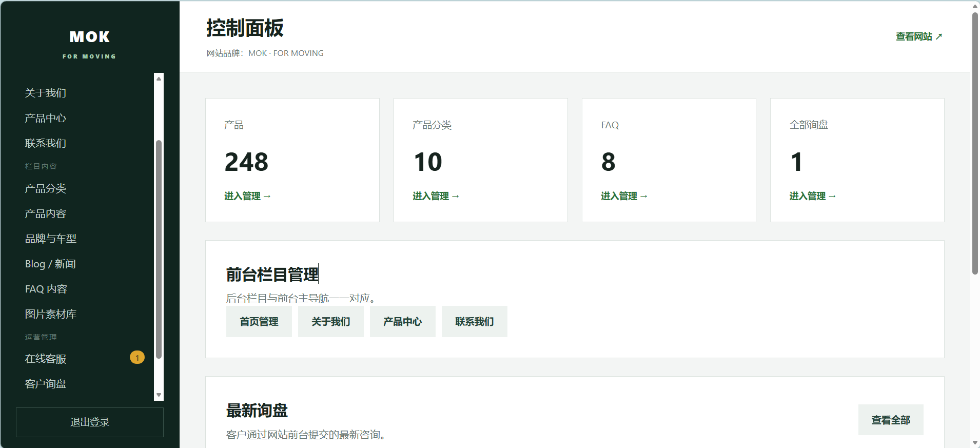Click the 控制面板 page title
Image resolution: width=980 pixels, height=448 pixels.
pyautogui.click(x=245, y=28)
